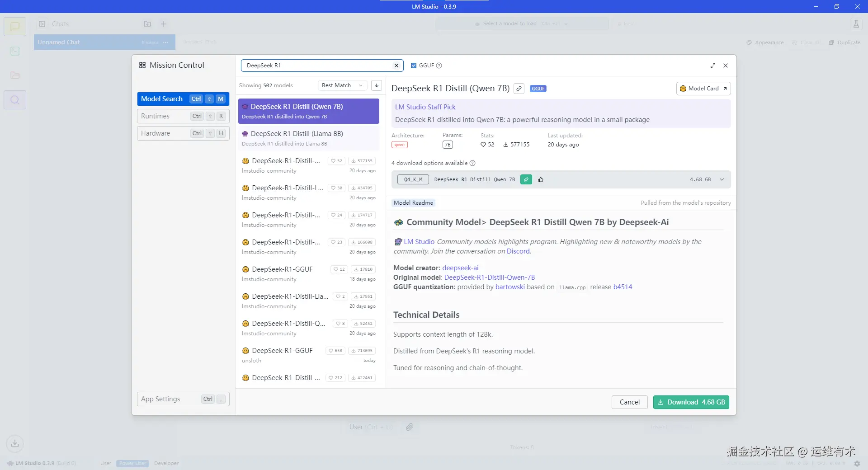Create a new chat folder
This screenshot has width=868, height=470.
pos(147,24)
